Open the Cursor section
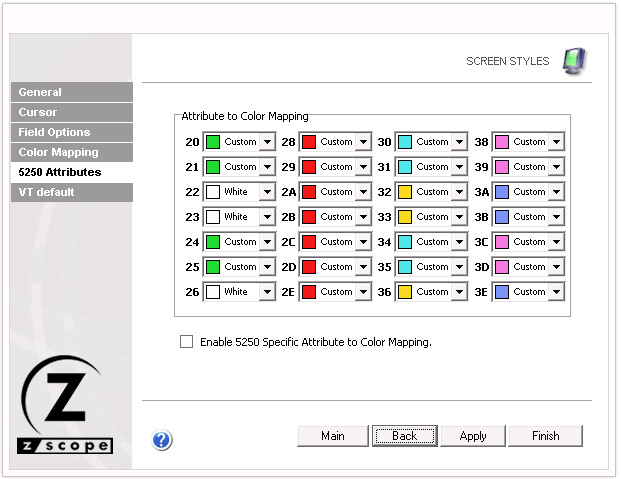This screenshot has width=621, height=479. (72, 112)
